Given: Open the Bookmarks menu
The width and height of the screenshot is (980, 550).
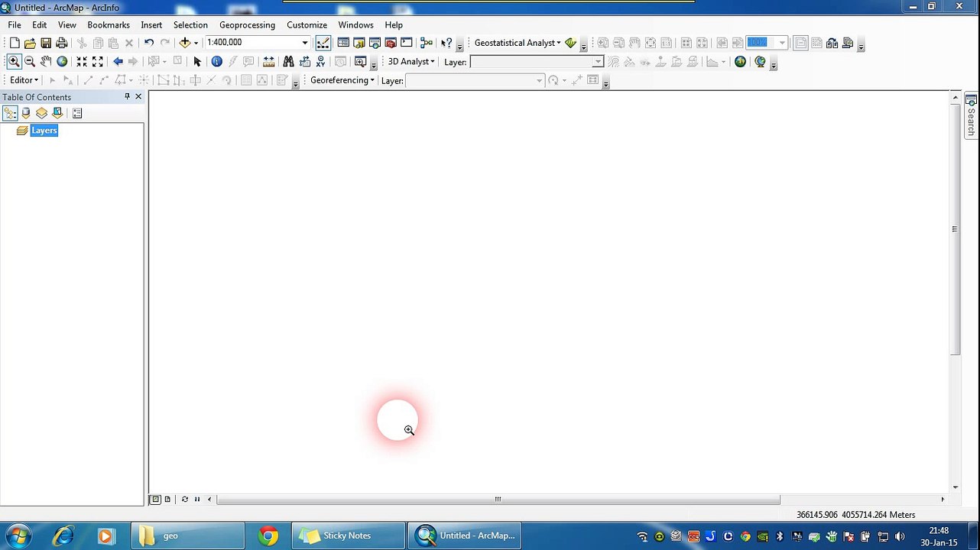Looking at the screenshot, I should pyautogui.click(x=109, y=25).
